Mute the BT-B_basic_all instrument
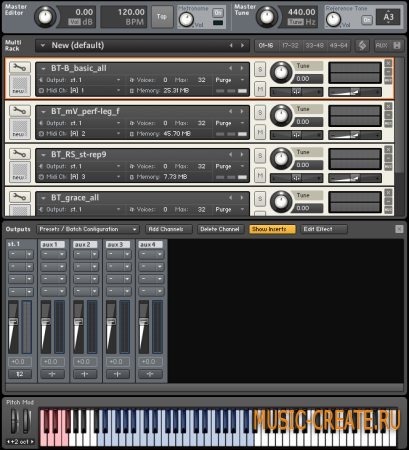Screen dimensions: 409x450 [260, 89]
